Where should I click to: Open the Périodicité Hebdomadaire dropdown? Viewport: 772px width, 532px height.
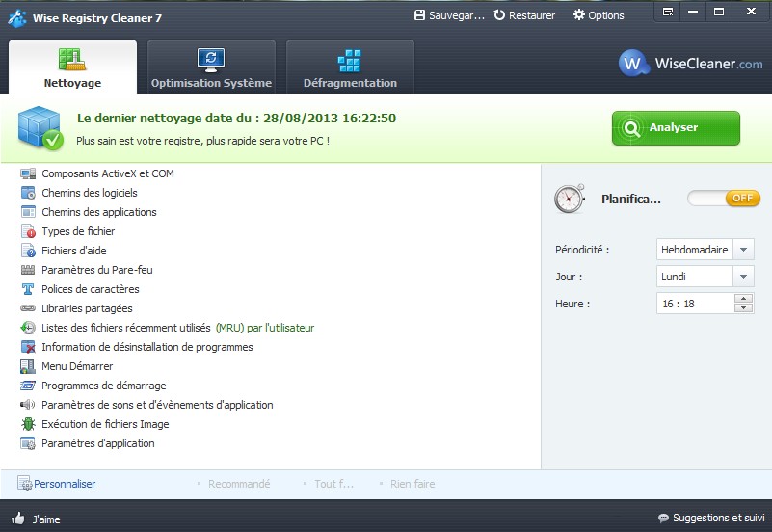pos(744,250)
